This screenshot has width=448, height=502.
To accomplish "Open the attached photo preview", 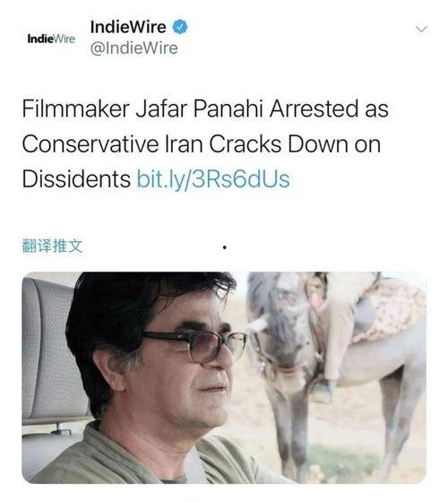I will click(224, 377).
